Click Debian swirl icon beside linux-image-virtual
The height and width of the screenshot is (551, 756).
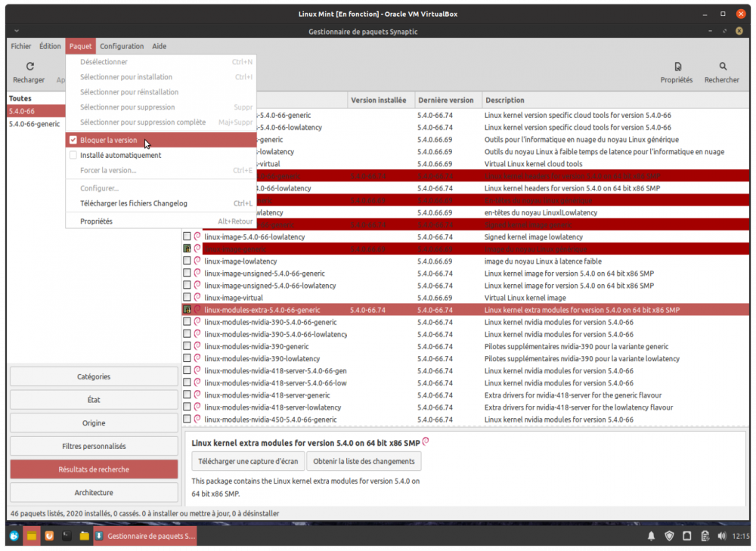197,298
